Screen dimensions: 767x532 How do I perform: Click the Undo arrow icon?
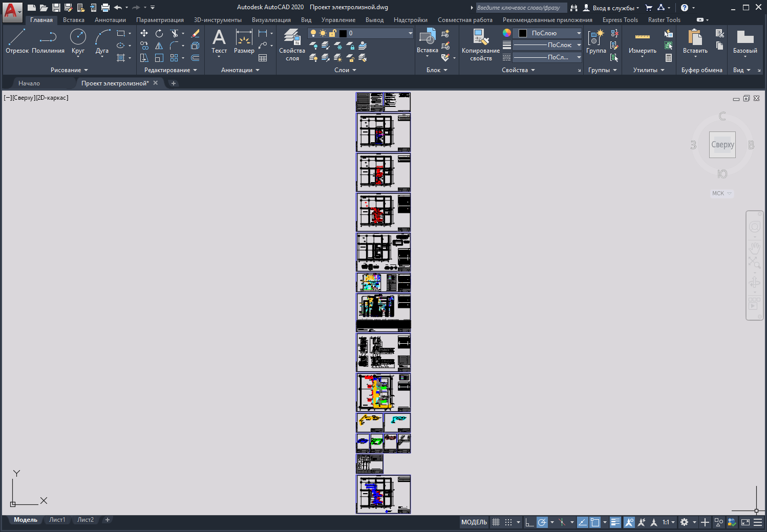point(118,8)
